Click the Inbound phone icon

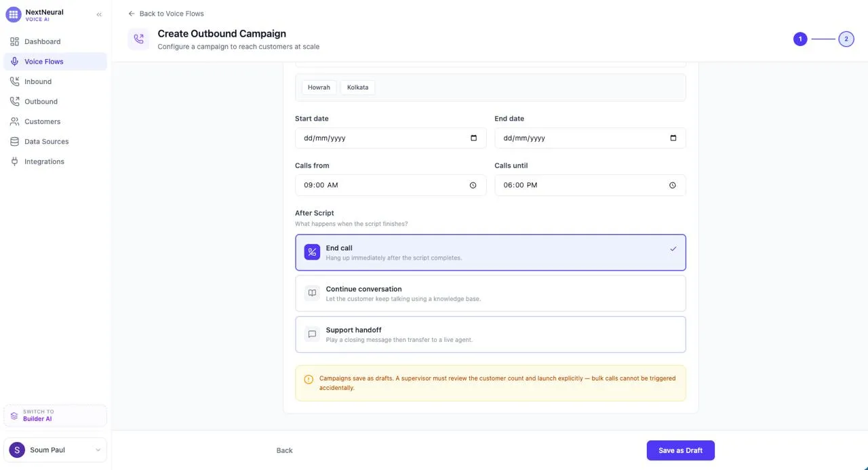pos(15,81)
